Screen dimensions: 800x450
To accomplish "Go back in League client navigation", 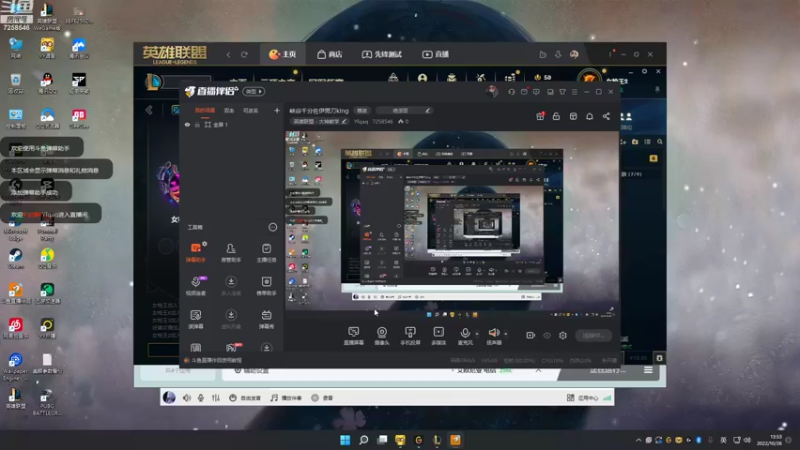I will (x=229, y=55).
